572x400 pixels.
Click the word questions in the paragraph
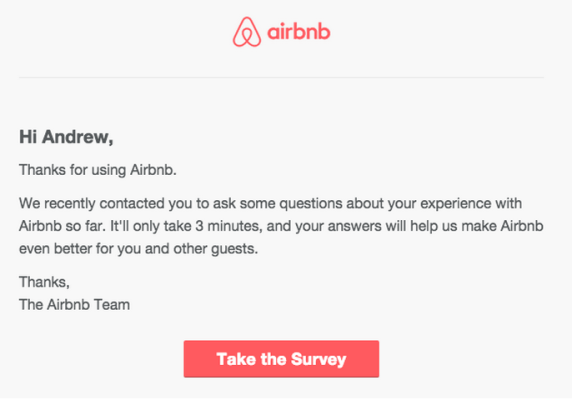(x=311, y=203)
